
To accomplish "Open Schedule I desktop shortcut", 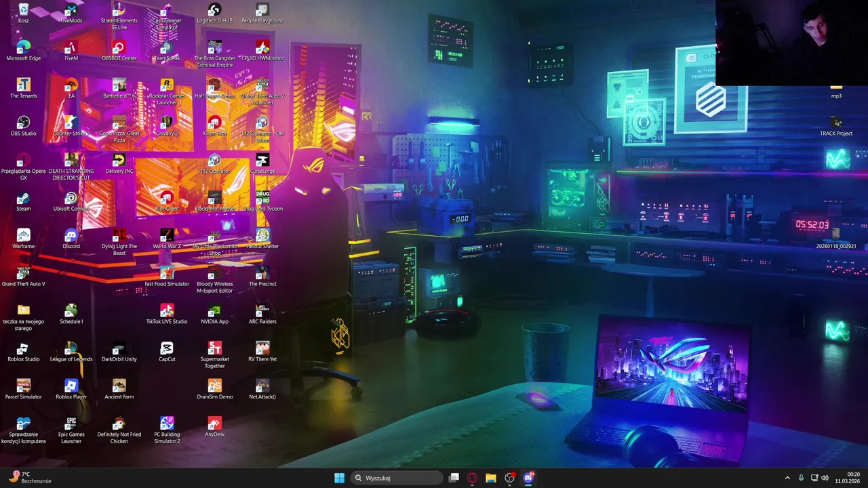I will (71, 314).
